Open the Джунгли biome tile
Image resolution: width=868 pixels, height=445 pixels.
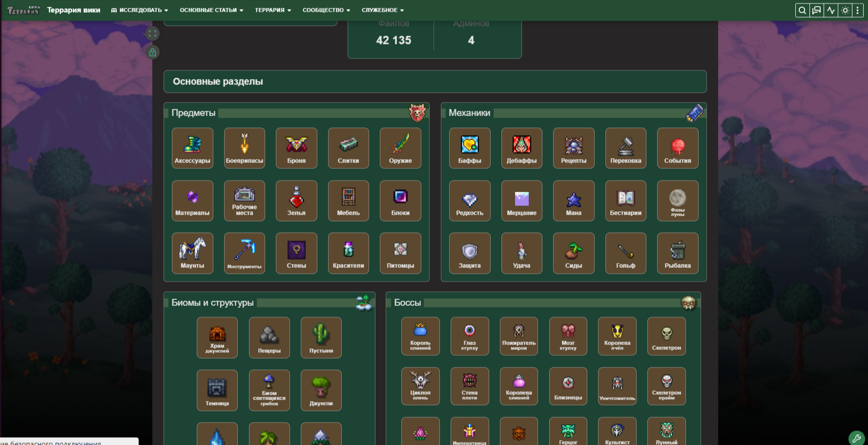321,390
